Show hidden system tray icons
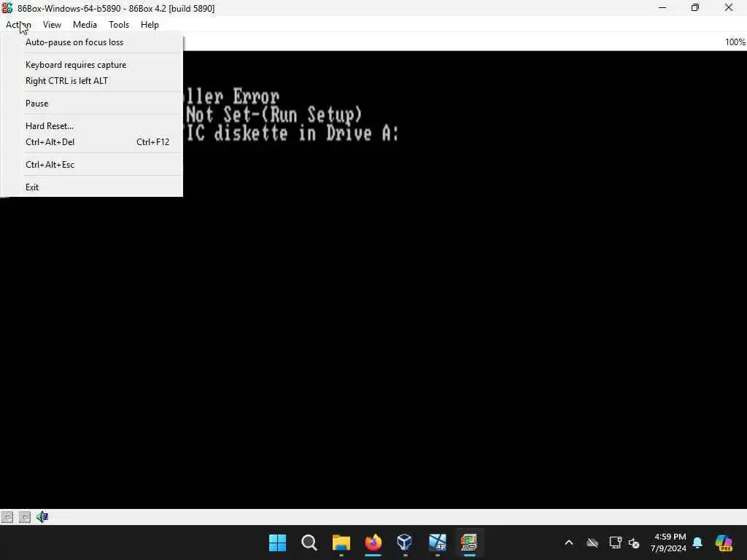Viewport: 747px width, 560px height. coord(569,542)
